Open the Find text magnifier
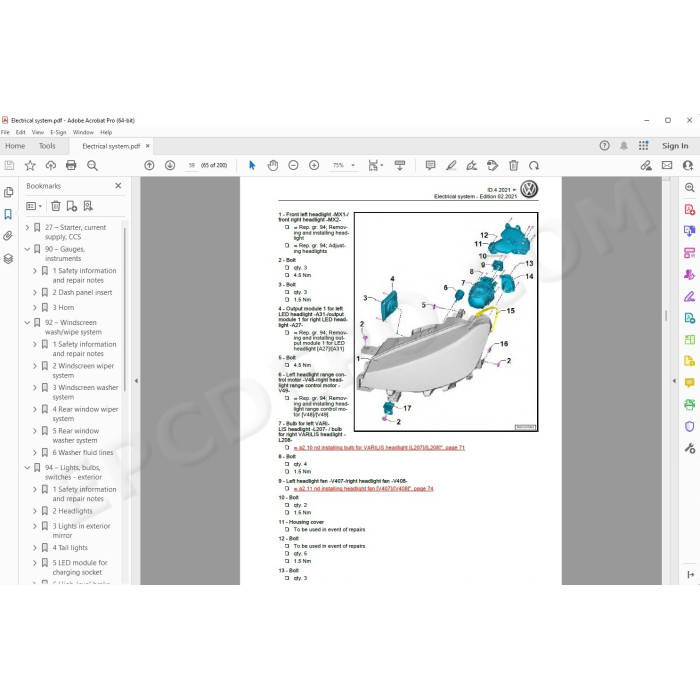The image size is (700, 700). coord(92,166)
